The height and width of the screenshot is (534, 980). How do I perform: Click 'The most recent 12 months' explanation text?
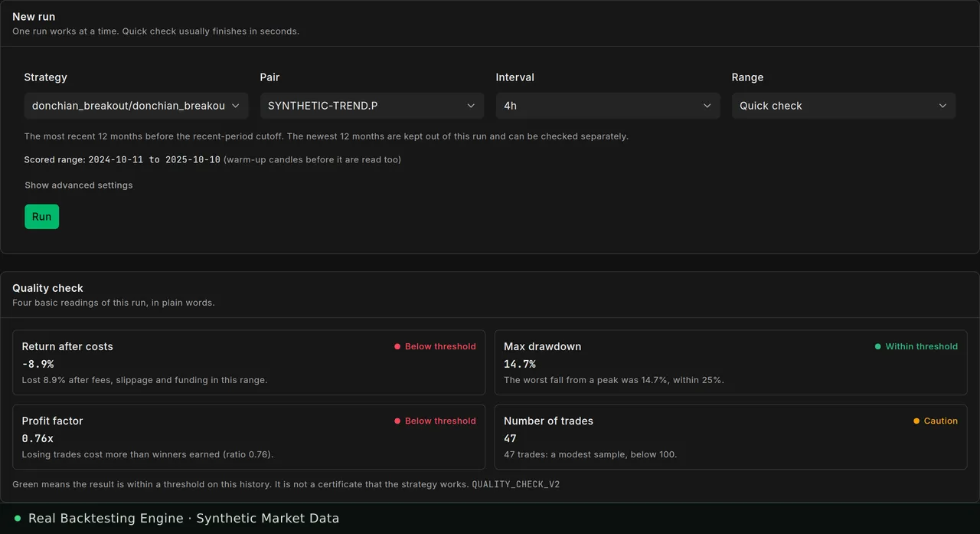point(326,136)
